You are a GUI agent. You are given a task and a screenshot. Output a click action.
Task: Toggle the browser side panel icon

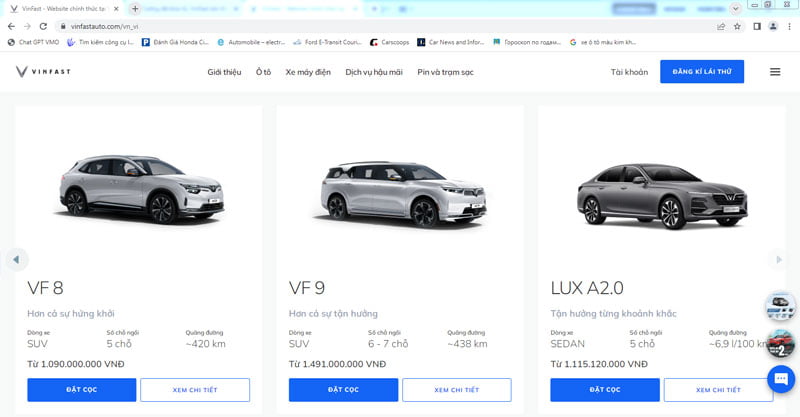[x=755, y=26]
